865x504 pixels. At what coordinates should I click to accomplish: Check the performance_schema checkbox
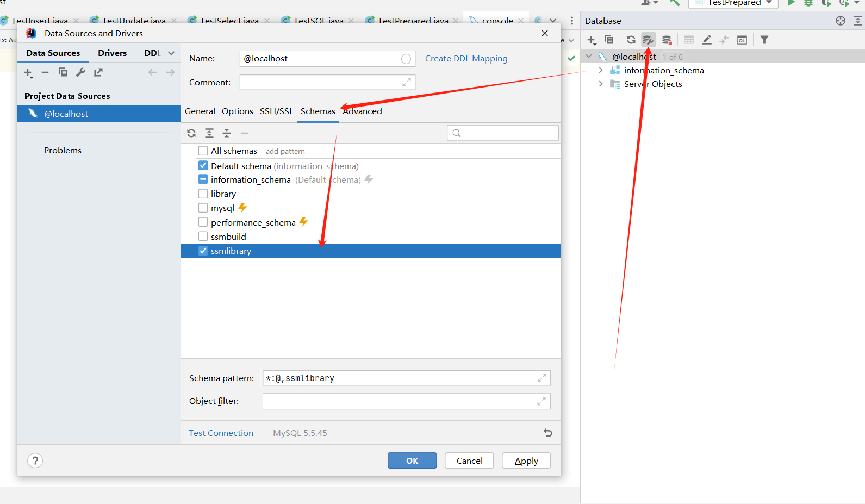203,222
